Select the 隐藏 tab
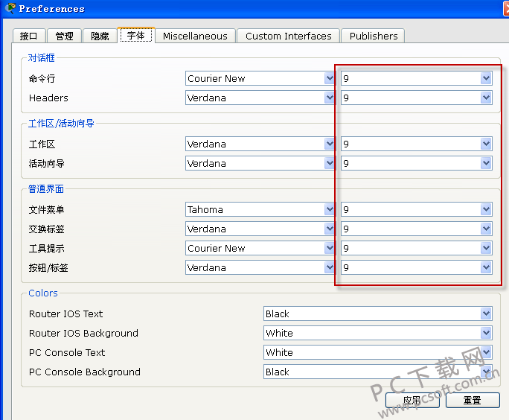This screenshot has height=420, width=509. click(100, 36)
